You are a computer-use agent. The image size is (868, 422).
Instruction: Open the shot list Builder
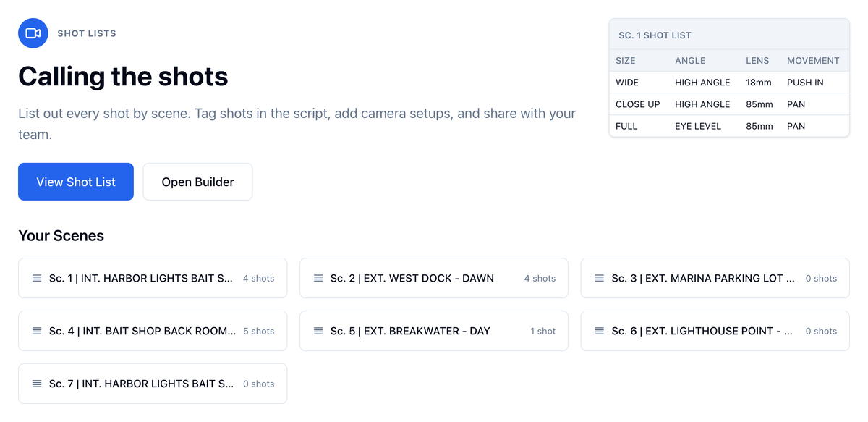pos(197,182)
